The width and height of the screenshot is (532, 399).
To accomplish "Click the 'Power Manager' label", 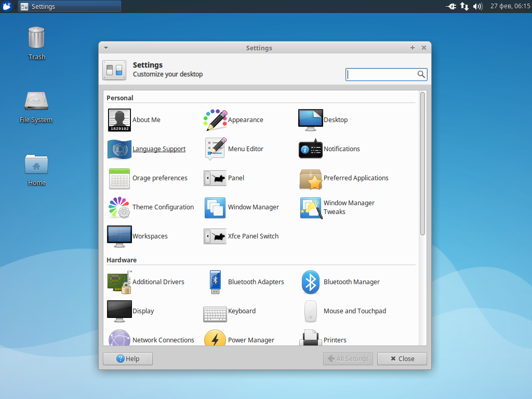I will pyautogui.click(x=251, y=340).
